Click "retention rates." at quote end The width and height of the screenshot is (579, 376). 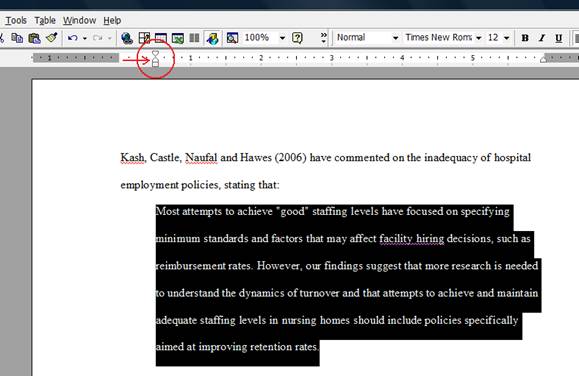pos(284,347)
